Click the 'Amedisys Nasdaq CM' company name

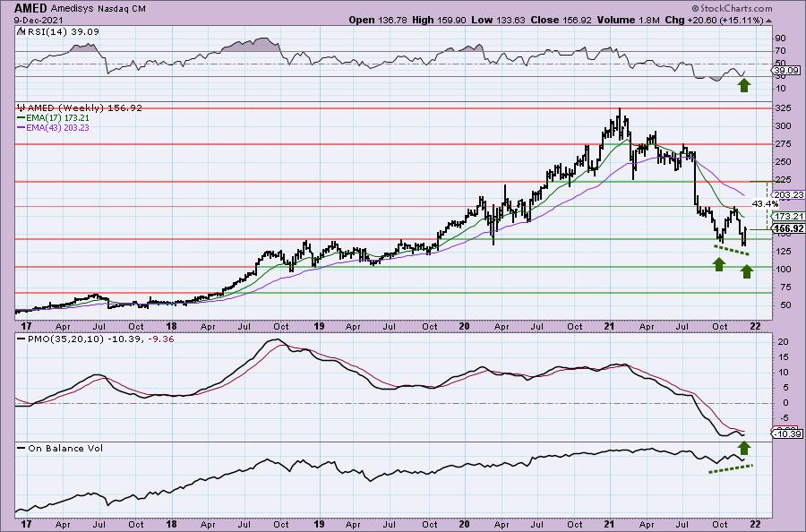98,9
